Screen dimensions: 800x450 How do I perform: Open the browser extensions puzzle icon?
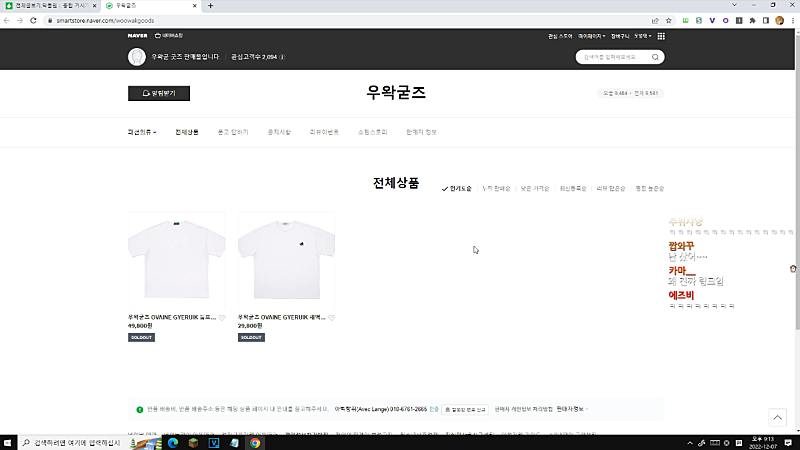click(x=753, y=20)
